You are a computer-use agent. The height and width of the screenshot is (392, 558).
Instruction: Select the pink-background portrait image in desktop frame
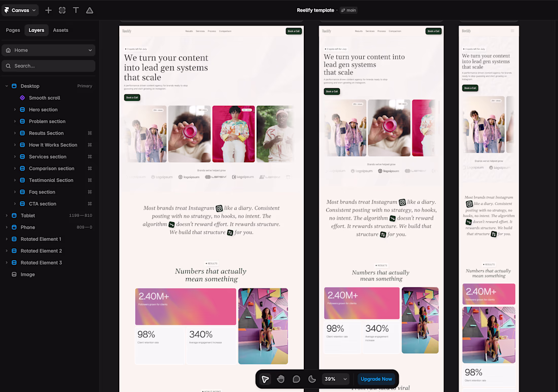pos(233,134)
